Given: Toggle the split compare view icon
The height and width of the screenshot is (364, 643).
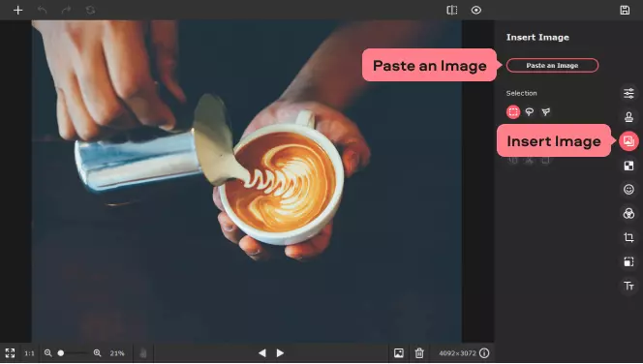Looking at the screenshot, I should click(452, 11).
